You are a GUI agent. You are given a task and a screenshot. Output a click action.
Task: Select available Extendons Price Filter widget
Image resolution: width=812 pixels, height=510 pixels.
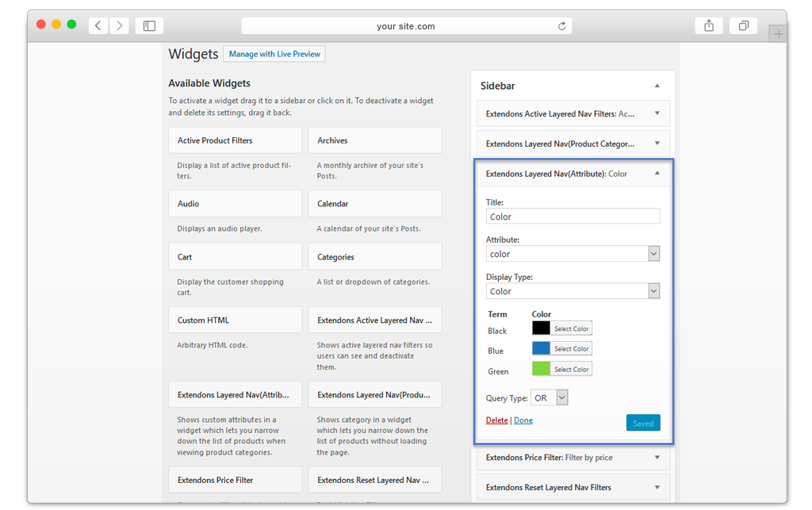[235, 480]
